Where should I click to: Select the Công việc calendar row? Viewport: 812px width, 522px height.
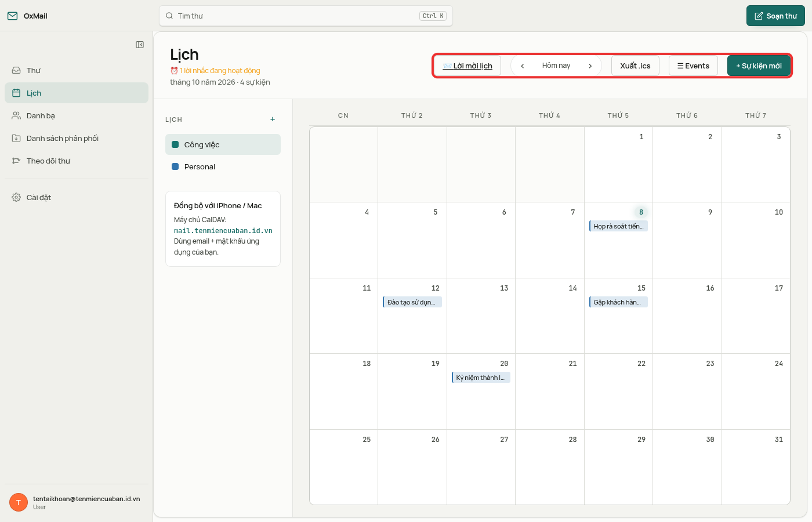(x=223, y=144)
